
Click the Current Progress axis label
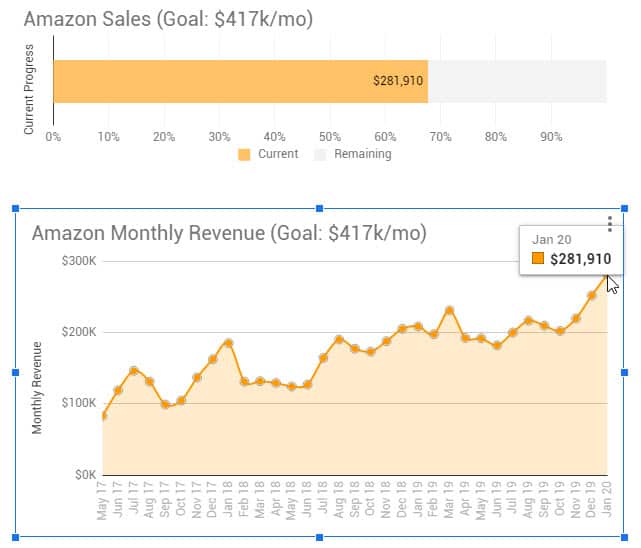point(29,89)
